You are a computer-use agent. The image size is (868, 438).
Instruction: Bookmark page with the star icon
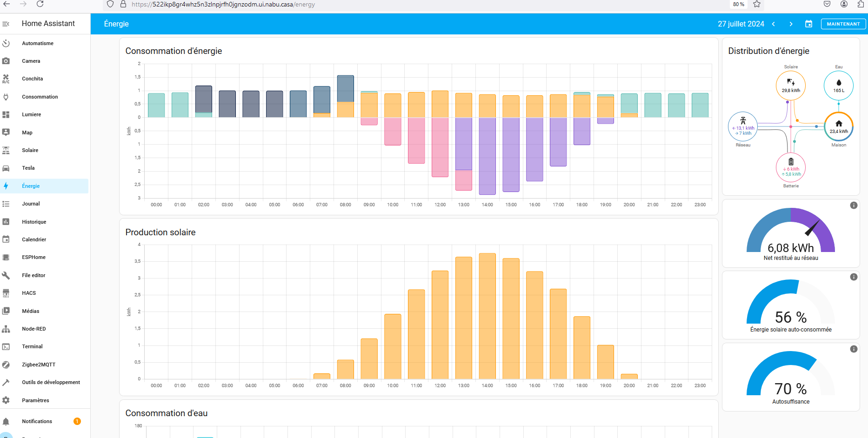(x=757, y=5)
